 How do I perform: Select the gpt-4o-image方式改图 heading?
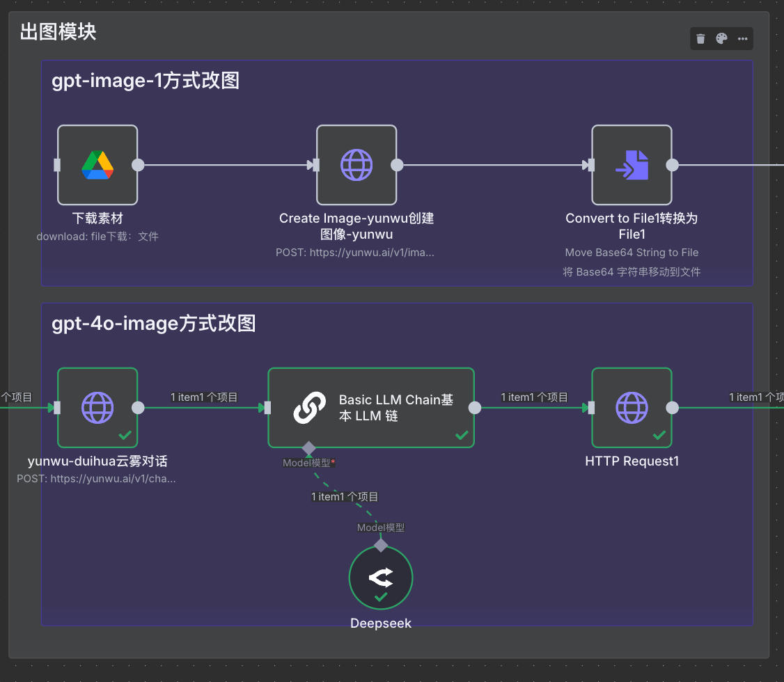[x=153, y=324]
